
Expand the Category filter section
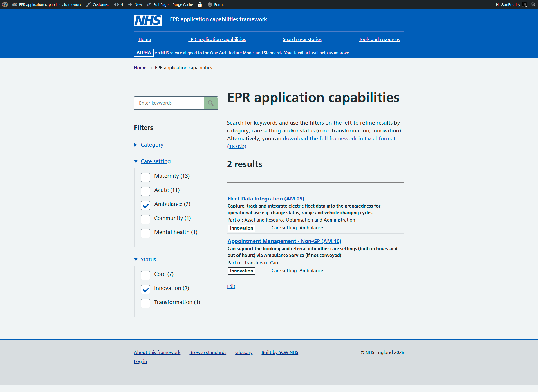[x=152, y=145]
